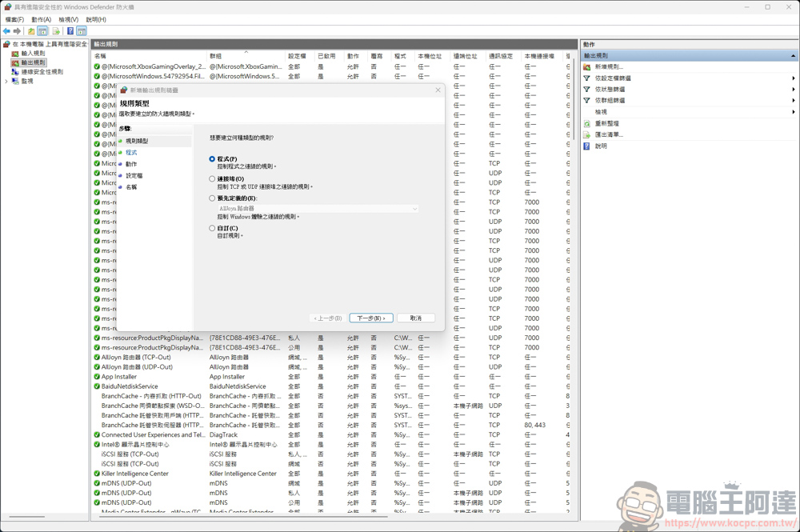Select the 預先定義的(E) radio option

(x=212, y=198)
